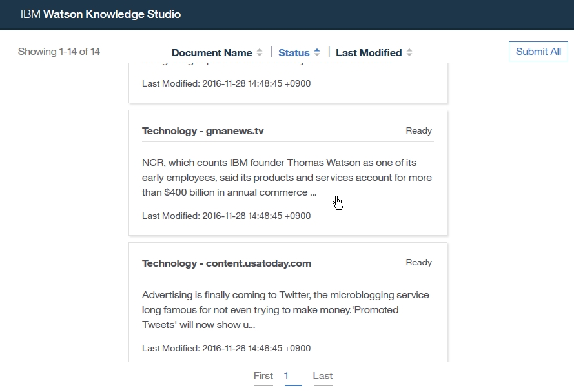Viewport: 574px width, 392px height.
Task: Click the Last Modified sort arrows icon
Action: pyautogui.click(x=409, y=53)
